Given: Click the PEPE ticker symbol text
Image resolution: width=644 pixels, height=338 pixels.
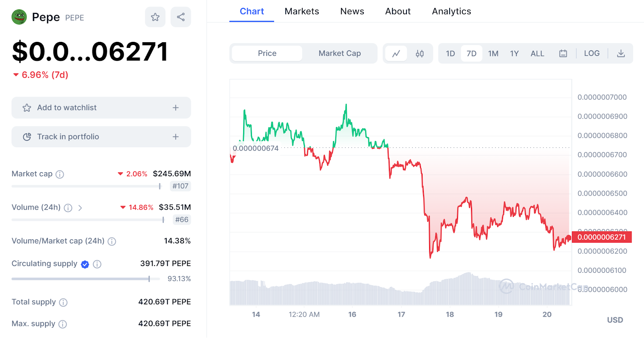Looking at the screenshot, I should (x=74, y=18).
